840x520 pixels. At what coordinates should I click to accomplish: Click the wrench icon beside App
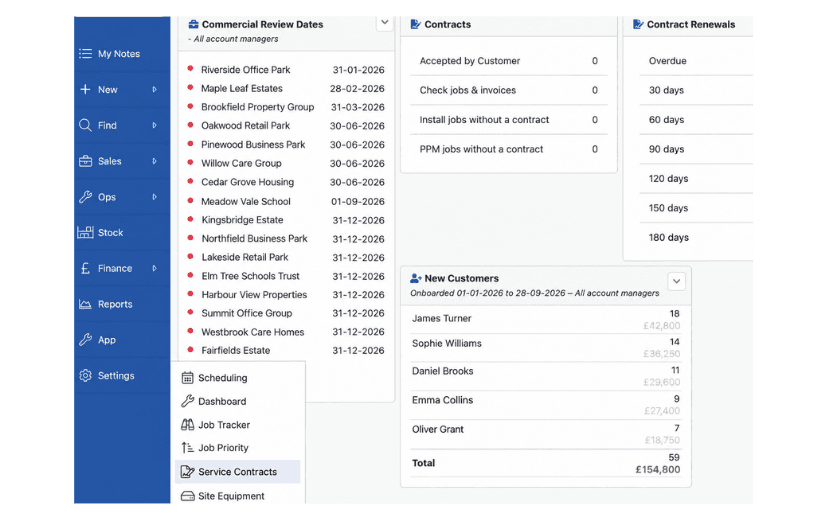[x=85, y=340]
